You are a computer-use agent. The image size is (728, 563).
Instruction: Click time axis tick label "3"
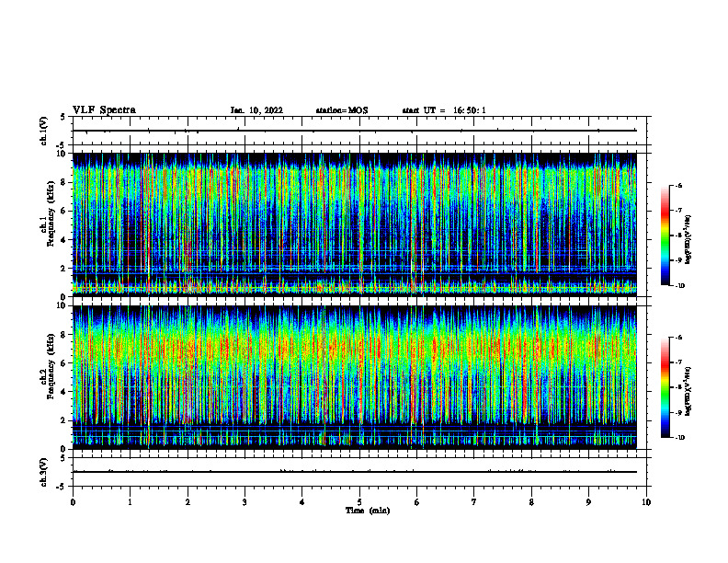point(245,502)
